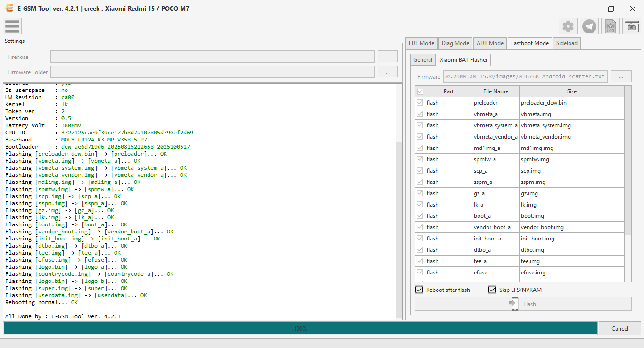
Task: Toggle the select-all header checkbox
Action: coord(420,91)
